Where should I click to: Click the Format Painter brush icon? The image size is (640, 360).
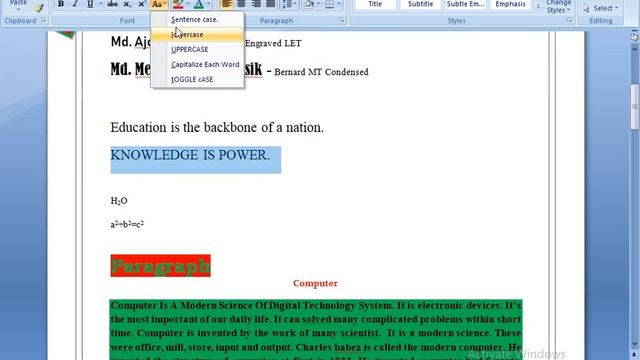tap(39, 8)
